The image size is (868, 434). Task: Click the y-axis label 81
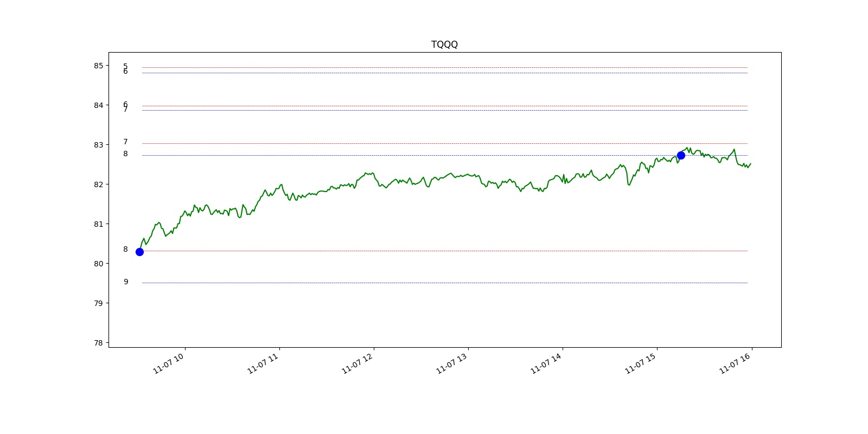[98, 224]
